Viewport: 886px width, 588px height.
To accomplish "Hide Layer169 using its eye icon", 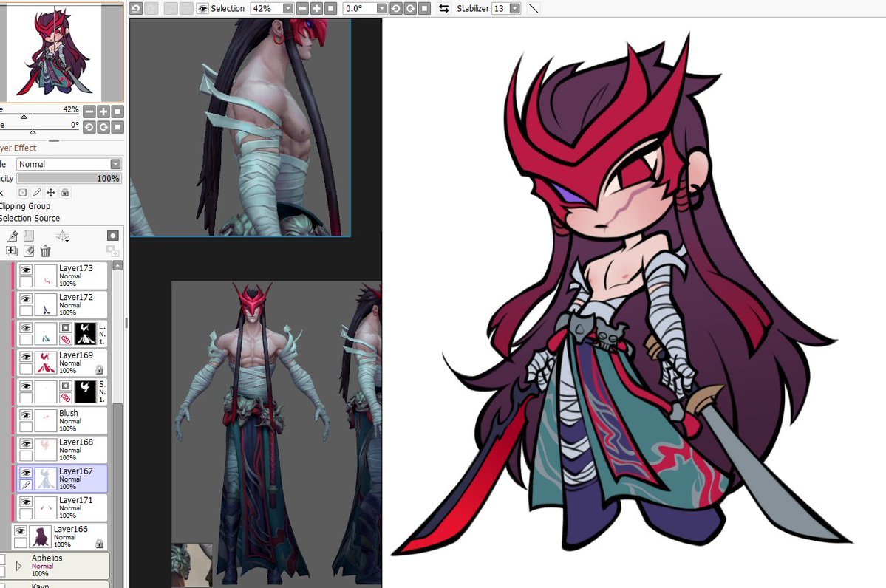I will coord(26,357).
